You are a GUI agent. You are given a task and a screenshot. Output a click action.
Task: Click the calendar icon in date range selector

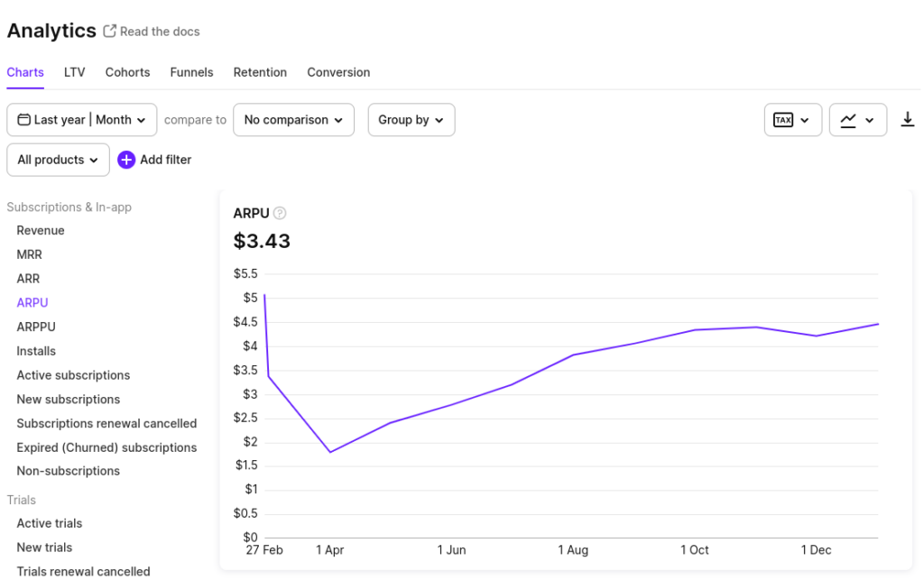[24, 120]
